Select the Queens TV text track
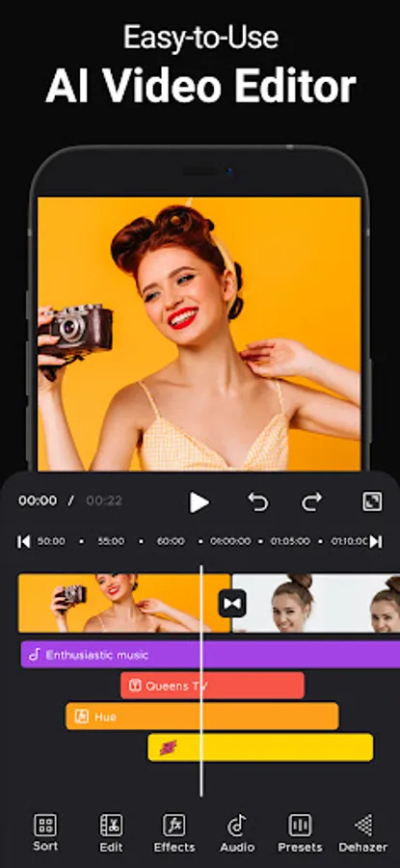Viewport: 400px width, 868px height. (x=212, y=686)
